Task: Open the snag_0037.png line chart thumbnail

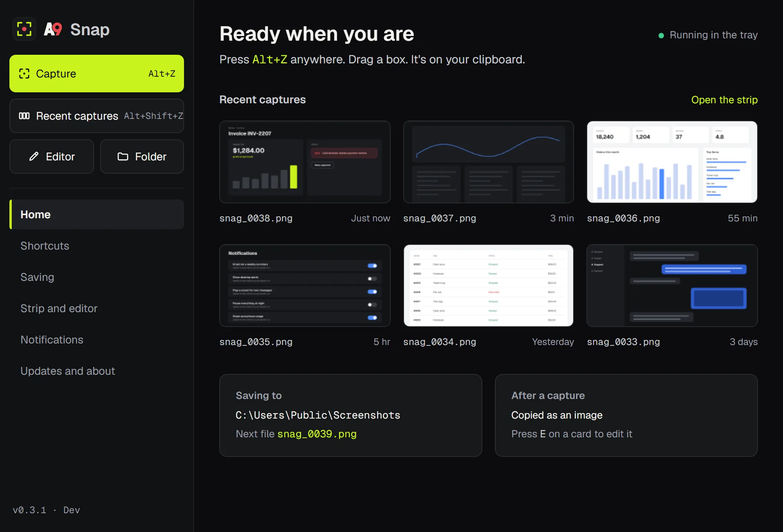Action: [x=489, y=162]
